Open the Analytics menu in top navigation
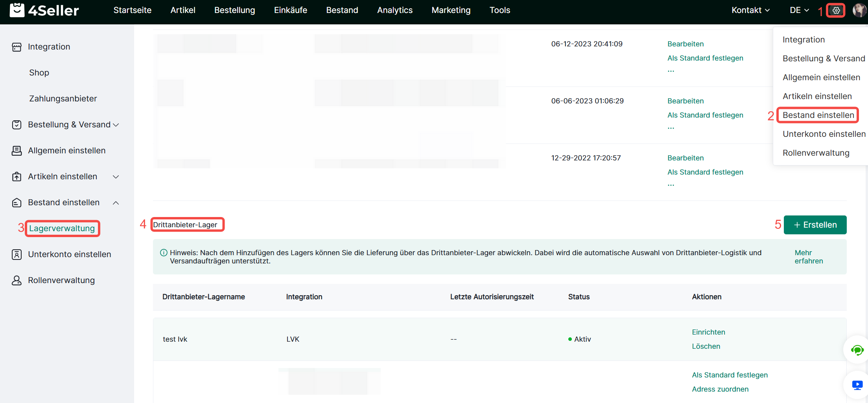The height and width of the screenshot is (403, 868). point(394,10)
